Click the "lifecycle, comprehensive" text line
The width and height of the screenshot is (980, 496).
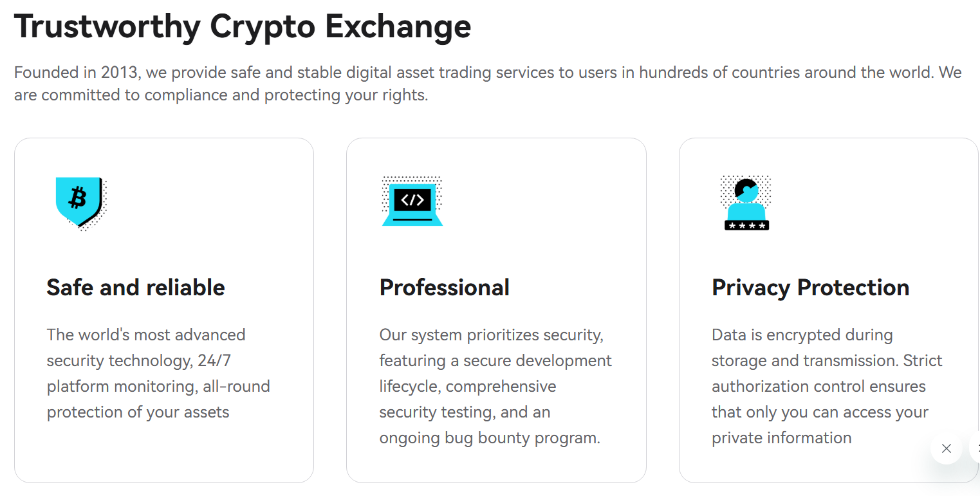[467, 387]
